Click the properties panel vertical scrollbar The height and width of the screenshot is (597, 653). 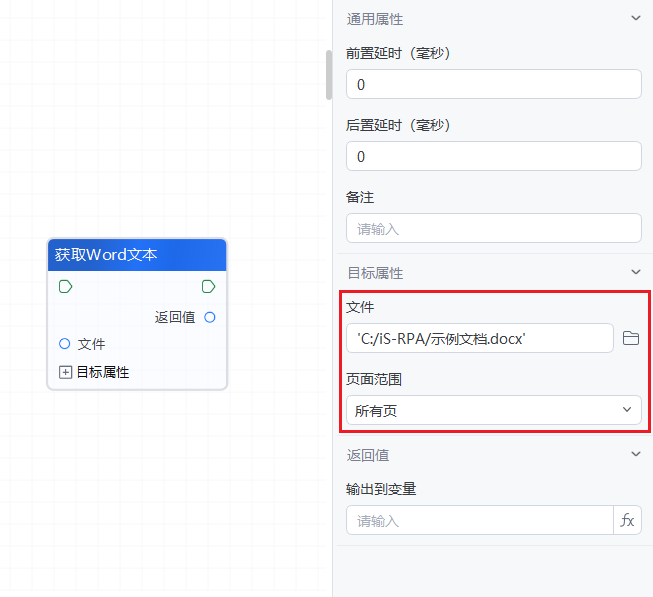coord(328,75)
